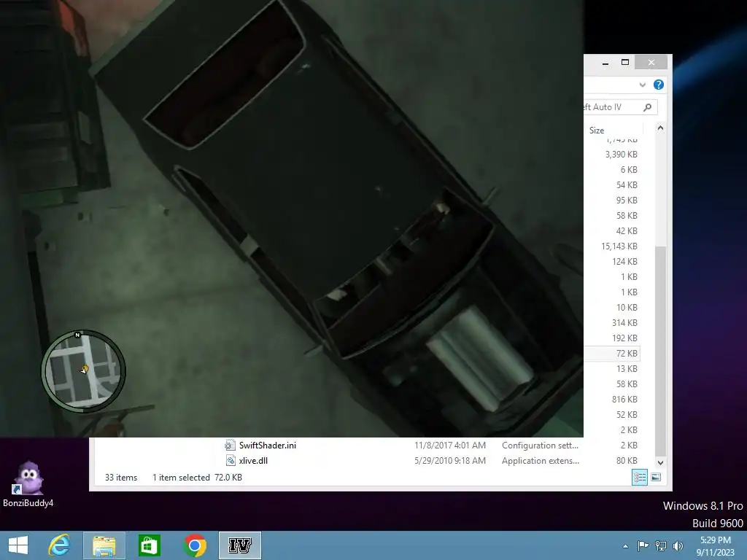
Task: Click the SwiftShader.ini file icon
Action: 230,446
